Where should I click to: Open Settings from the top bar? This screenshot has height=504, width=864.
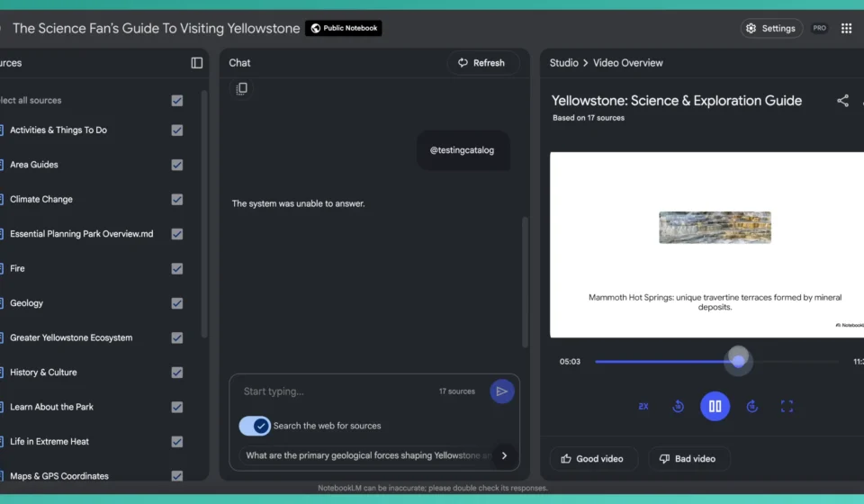771,28
